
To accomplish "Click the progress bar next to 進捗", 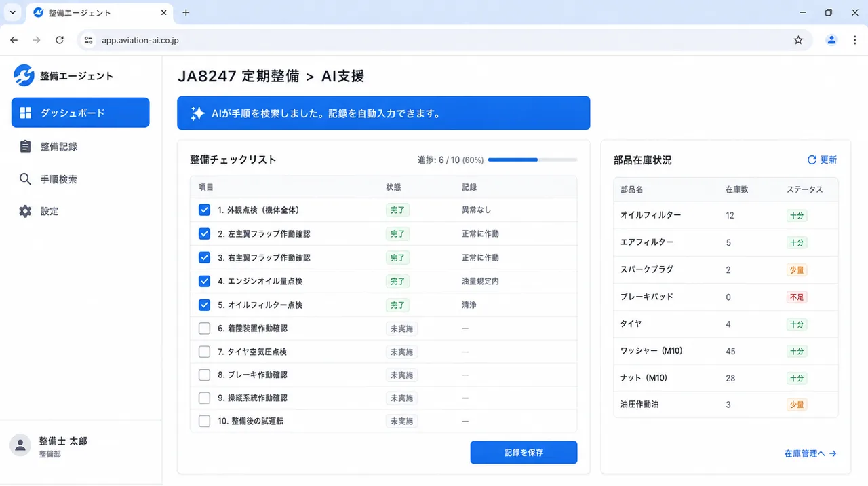I will pos(533,160).
